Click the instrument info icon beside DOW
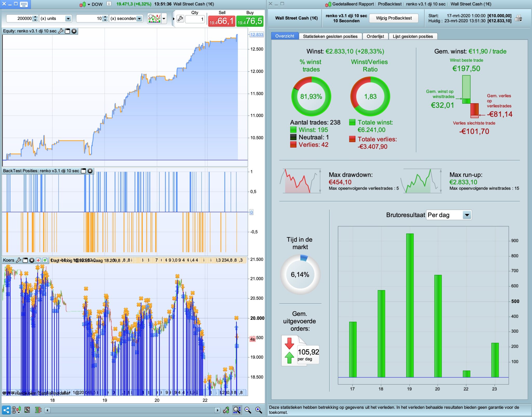 point(109,4)
